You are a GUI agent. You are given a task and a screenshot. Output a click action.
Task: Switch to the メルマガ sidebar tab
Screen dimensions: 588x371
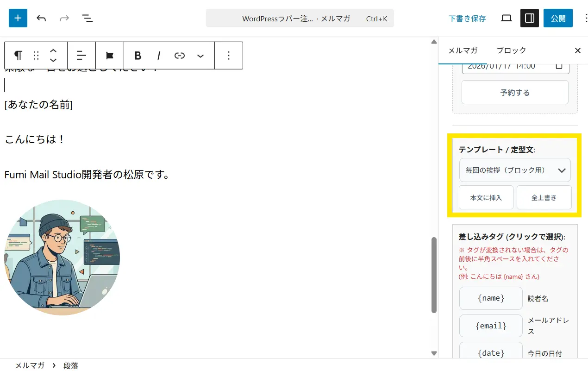click(x=463, y=50)
